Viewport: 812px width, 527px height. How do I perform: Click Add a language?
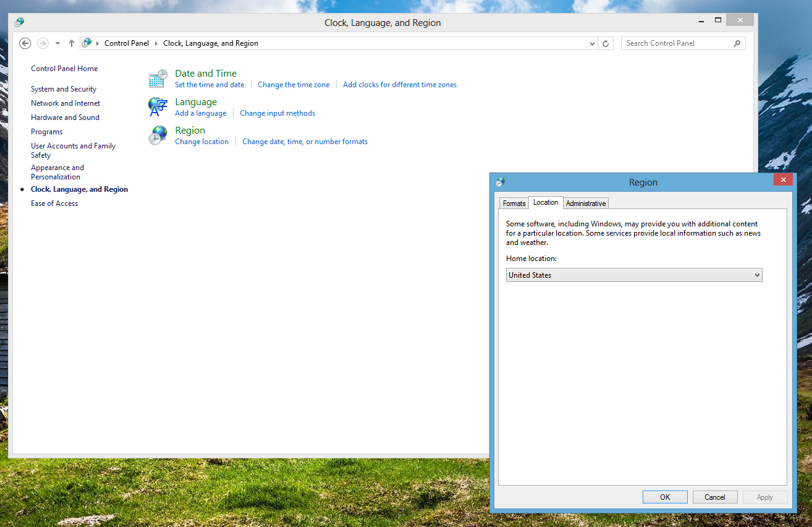(x=201, y=113)
